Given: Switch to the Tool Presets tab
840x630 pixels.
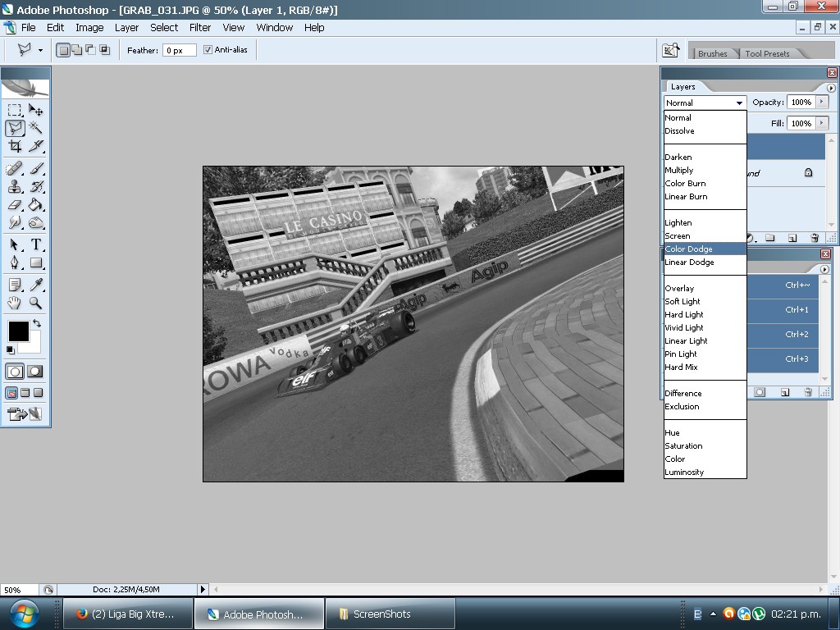Looking at the screenshot, I should (767, 53).
